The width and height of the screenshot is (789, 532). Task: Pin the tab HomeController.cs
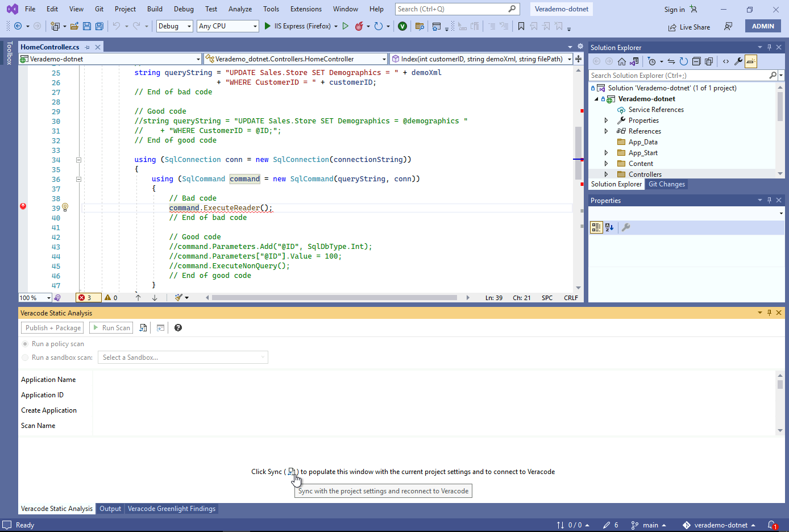(88, 47)
